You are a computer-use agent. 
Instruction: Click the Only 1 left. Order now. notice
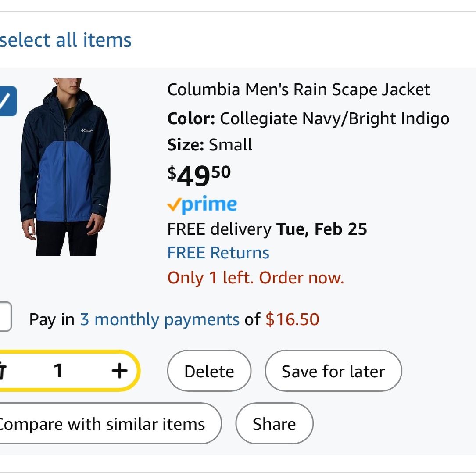tap(256, 277)
